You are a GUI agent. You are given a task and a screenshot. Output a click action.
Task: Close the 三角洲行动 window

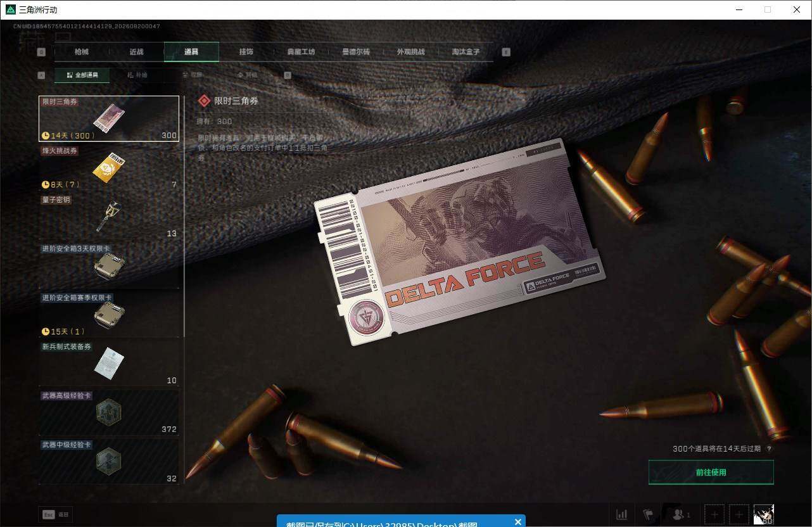coord(797,10)
